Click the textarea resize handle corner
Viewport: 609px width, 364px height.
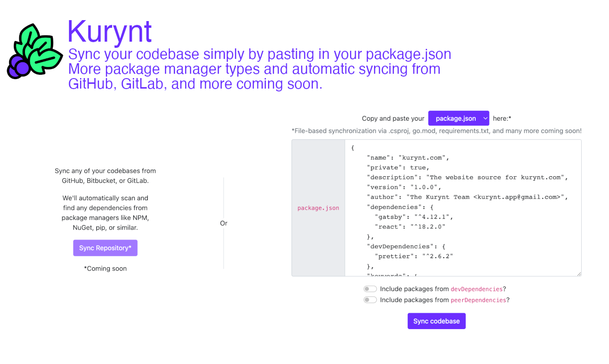coord(578,273)
